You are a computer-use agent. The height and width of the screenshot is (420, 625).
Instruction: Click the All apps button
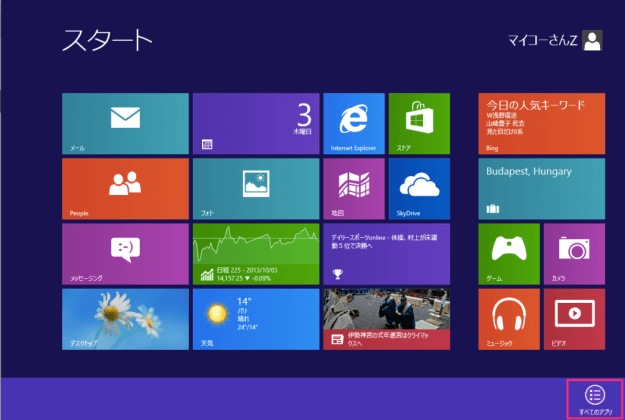tap(595, 397)
